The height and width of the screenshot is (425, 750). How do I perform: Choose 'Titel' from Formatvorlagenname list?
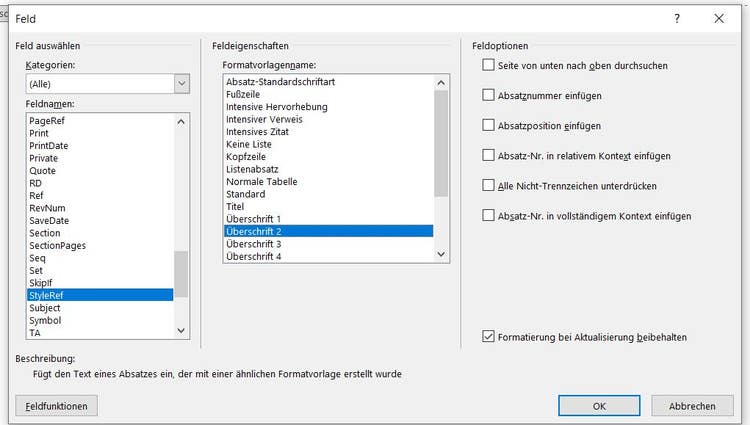point(235,206)
